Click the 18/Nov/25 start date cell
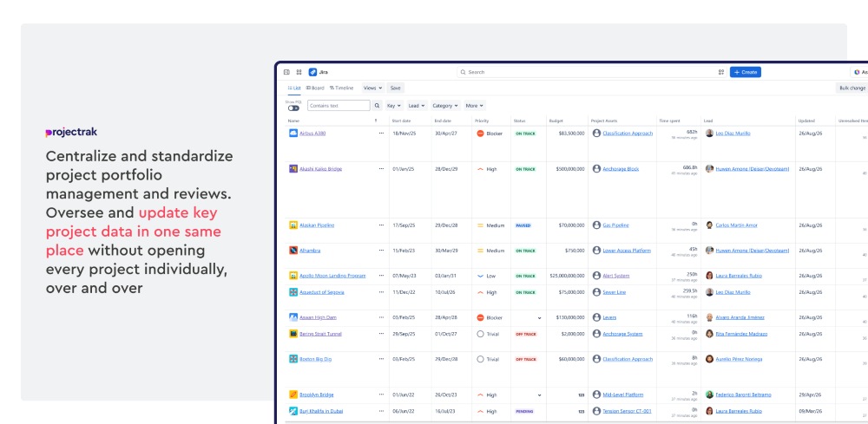Screen dimensions: 868x424 click(x=404, y=134)
